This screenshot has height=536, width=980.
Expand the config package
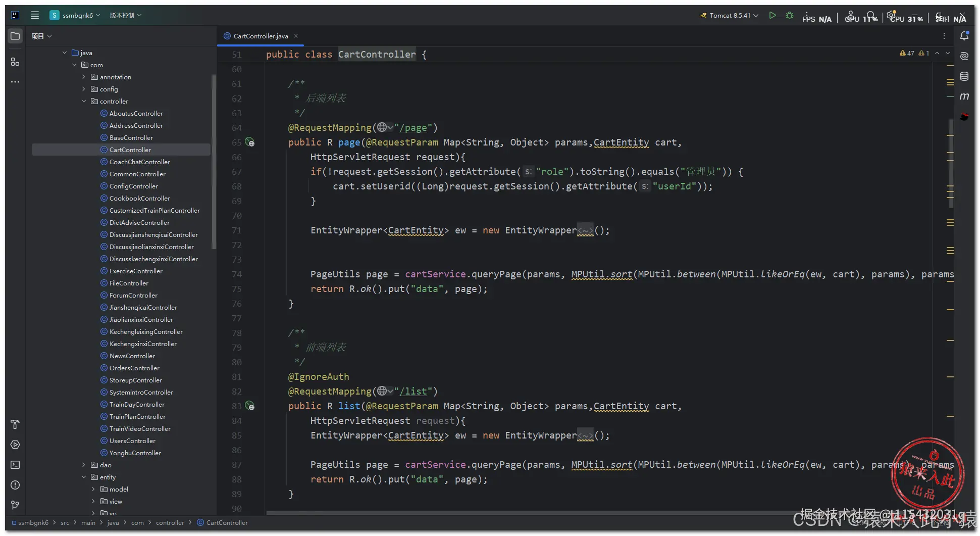[x=84, y=89]
